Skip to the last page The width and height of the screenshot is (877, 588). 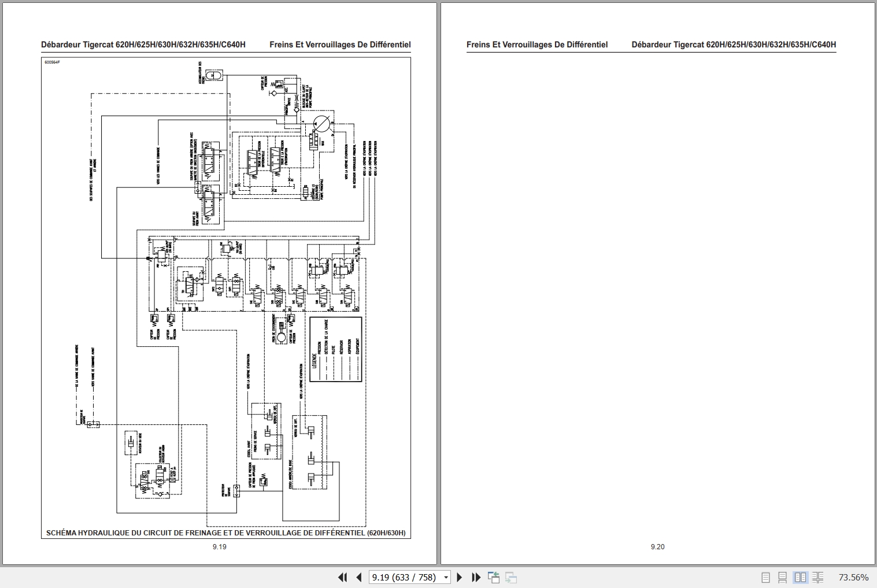tap(476, 577)
